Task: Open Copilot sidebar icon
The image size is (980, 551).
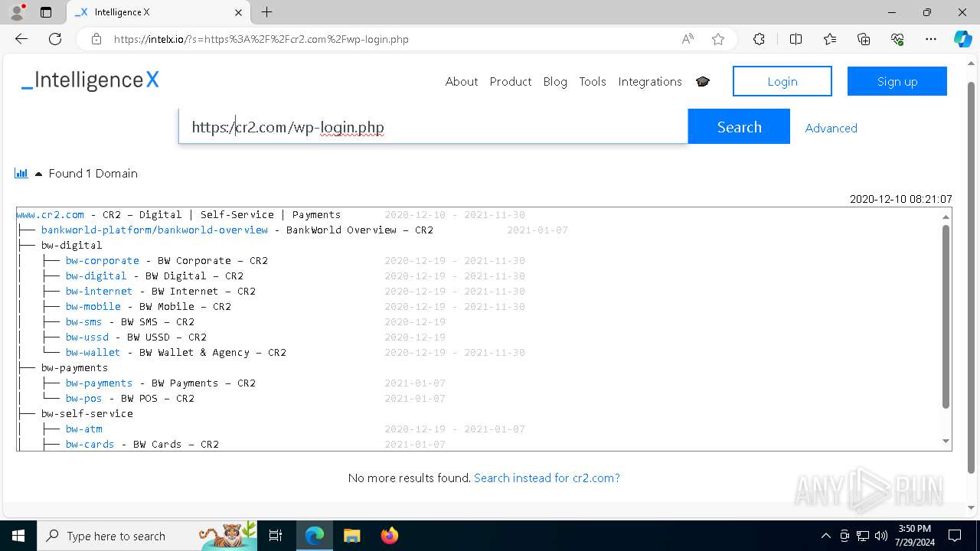Action: pos(962,39)
